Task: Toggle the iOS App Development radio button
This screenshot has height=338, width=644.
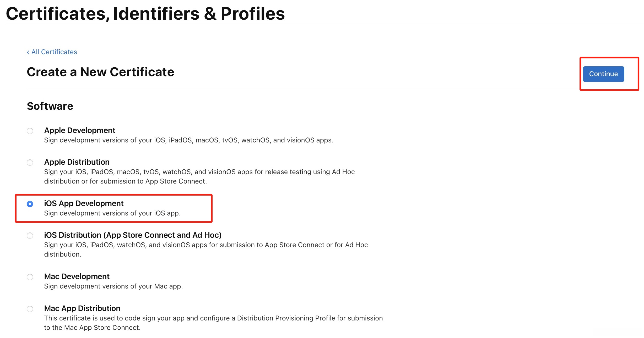Action: 30,204
